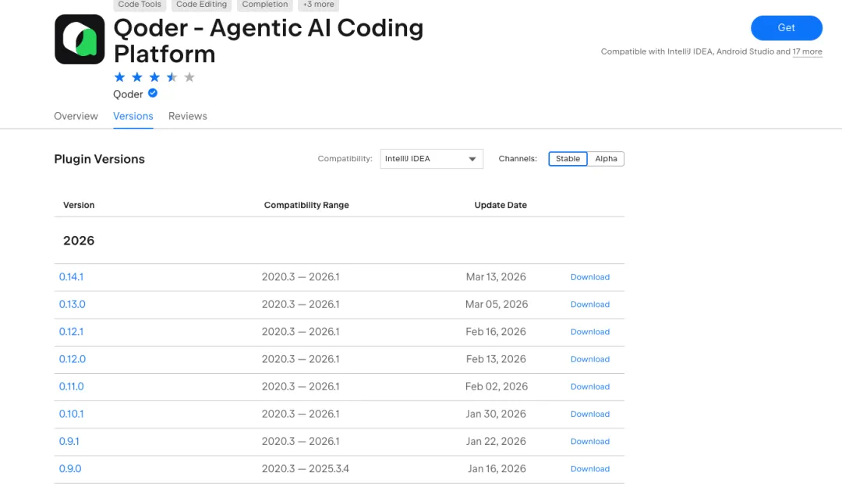842x504 pixels.
Task: Download version 0.14.1
Action: click(589, 277)
